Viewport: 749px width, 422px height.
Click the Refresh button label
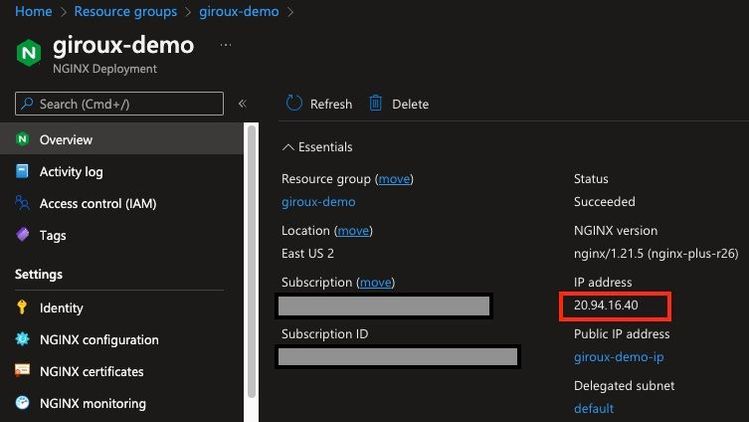click(331, 104)
